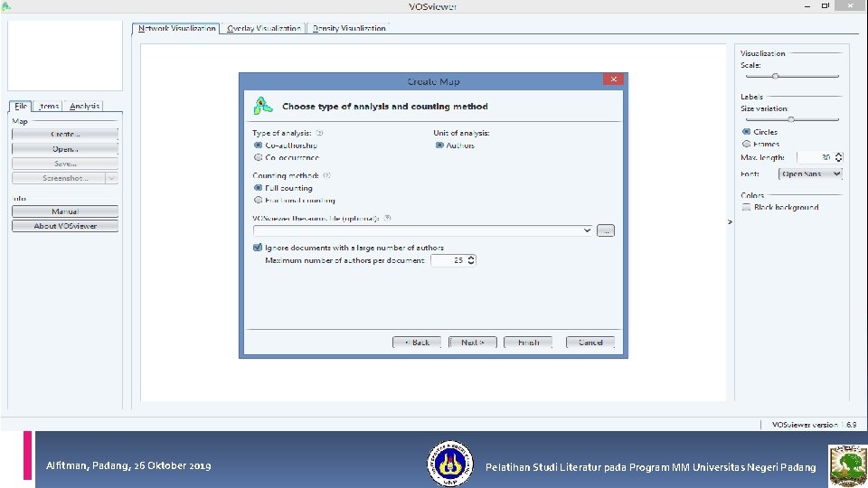Close the Create Map dialog
This screenshot has width=868, height=488.
point(613,80)
